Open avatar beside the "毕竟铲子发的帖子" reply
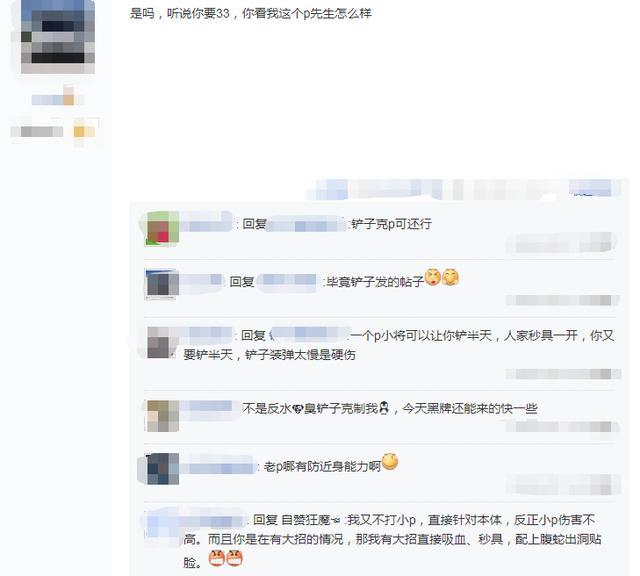 coord(162,285)
